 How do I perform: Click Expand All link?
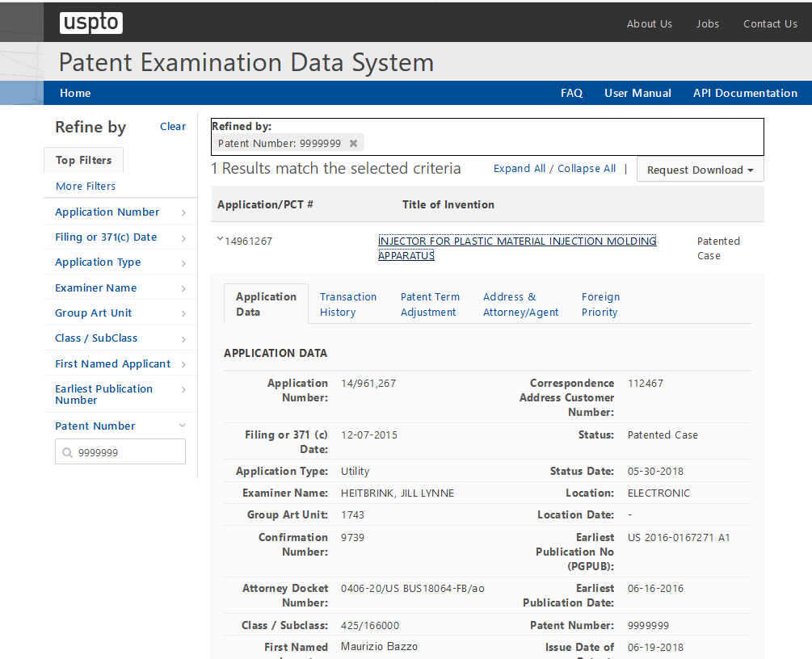(520, 169)
